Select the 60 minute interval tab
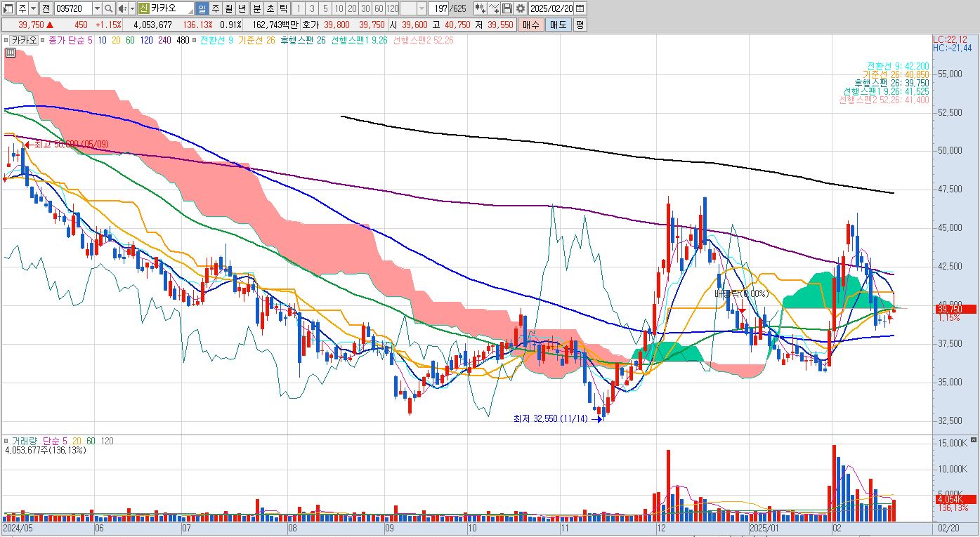The width and height of the screenshot is (980, 537). click(379, 8)
